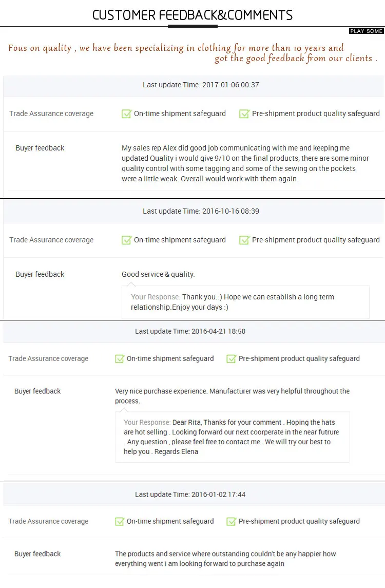Click Buyer feedback label in the last review

tap(37, 554)
